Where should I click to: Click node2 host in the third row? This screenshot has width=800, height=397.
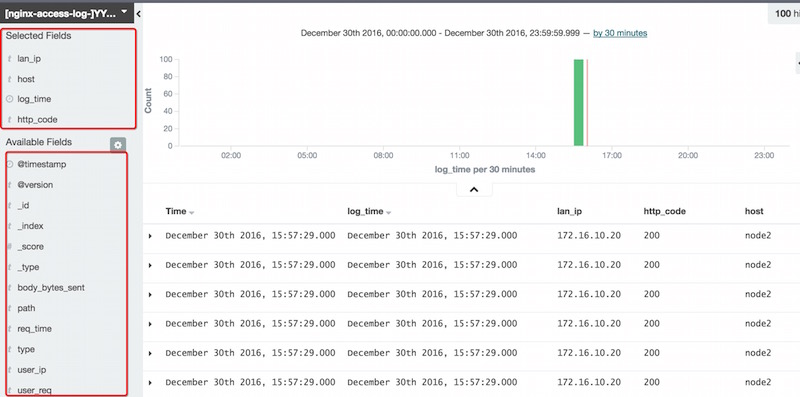pyautogui.click(x=758, y=294)
